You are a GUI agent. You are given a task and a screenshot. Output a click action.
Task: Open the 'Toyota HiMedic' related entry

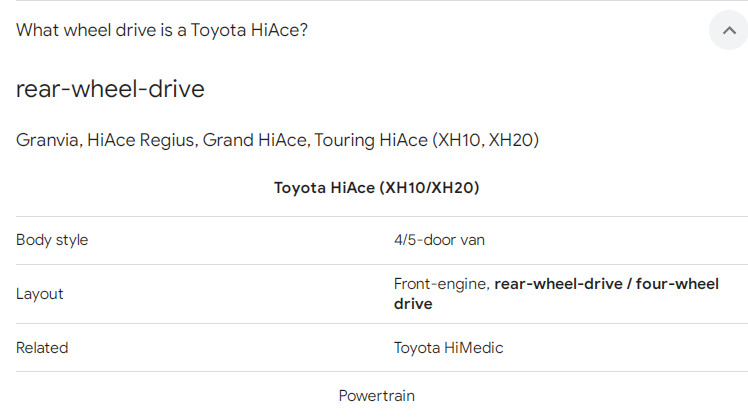click(448, 348)
